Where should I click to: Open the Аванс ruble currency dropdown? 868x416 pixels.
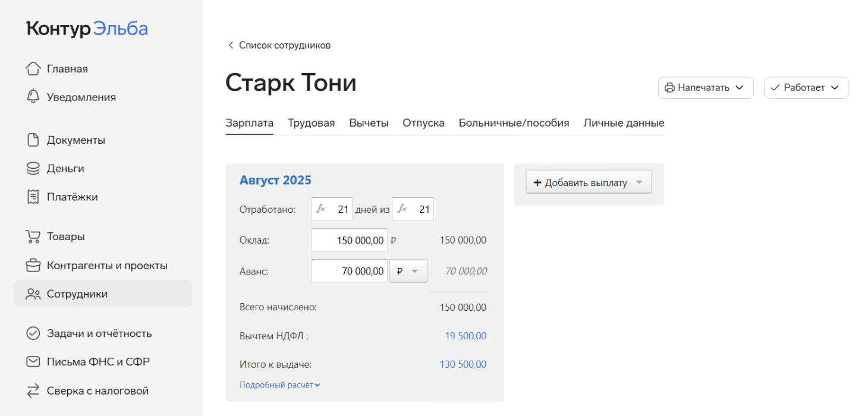408,272
